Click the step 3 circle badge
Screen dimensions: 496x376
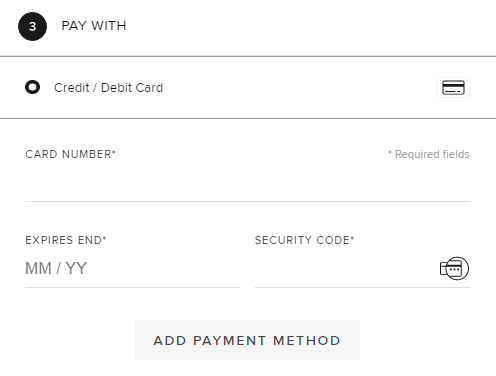(32, 26)
